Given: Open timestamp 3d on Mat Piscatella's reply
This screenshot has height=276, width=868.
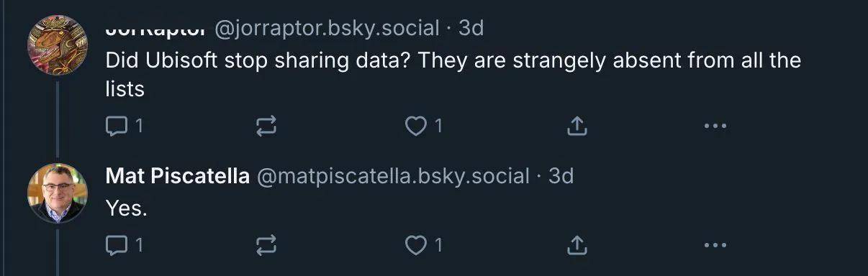Looking at the screenshot, I should point(561,176).
